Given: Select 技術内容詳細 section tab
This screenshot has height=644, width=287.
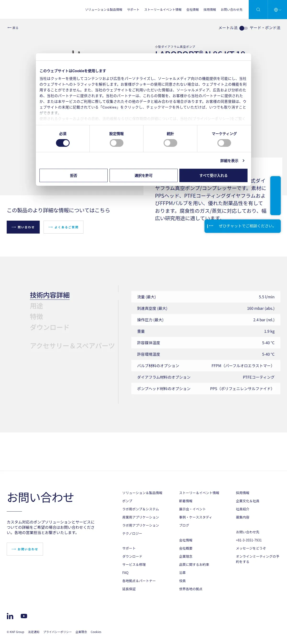Looking at the screenshot, I should click(x=50, y=295).
